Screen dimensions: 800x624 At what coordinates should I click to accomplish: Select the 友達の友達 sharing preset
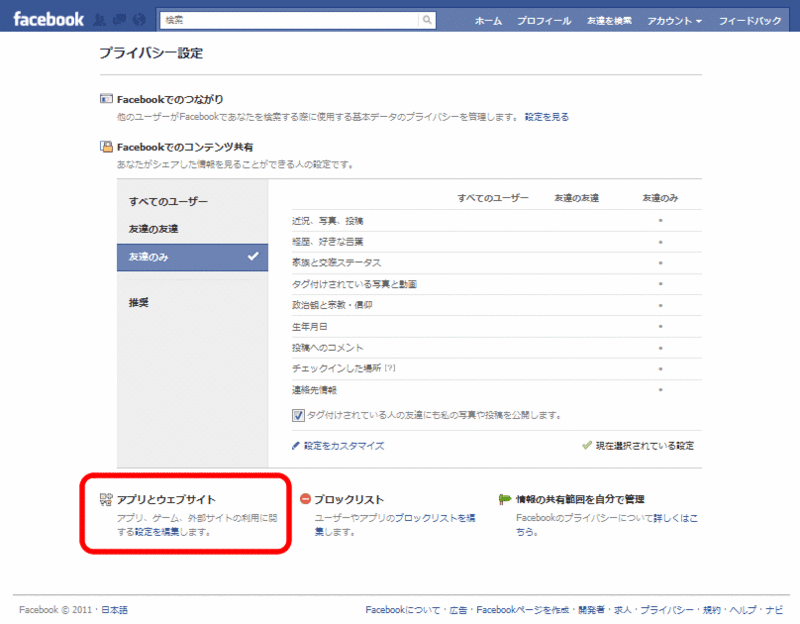[192, 229]
